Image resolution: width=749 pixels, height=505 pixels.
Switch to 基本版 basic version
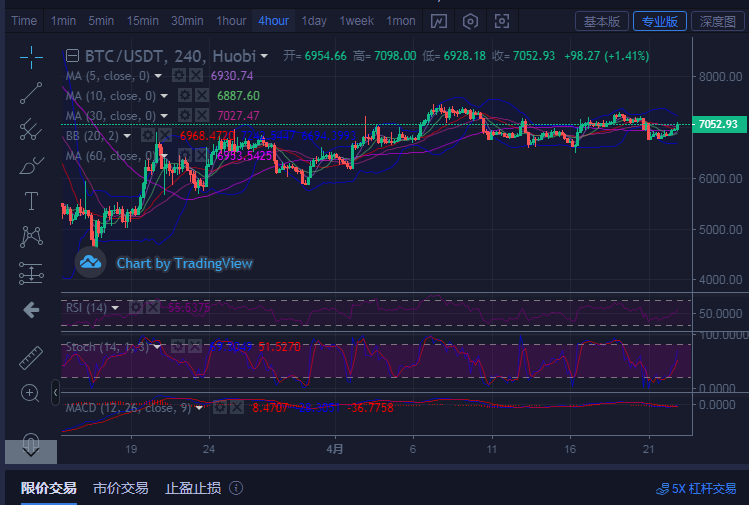click(601, 21)
